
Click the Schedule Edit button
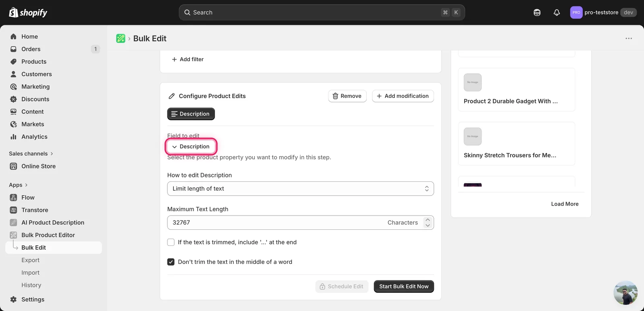click(x=342, y=286)
